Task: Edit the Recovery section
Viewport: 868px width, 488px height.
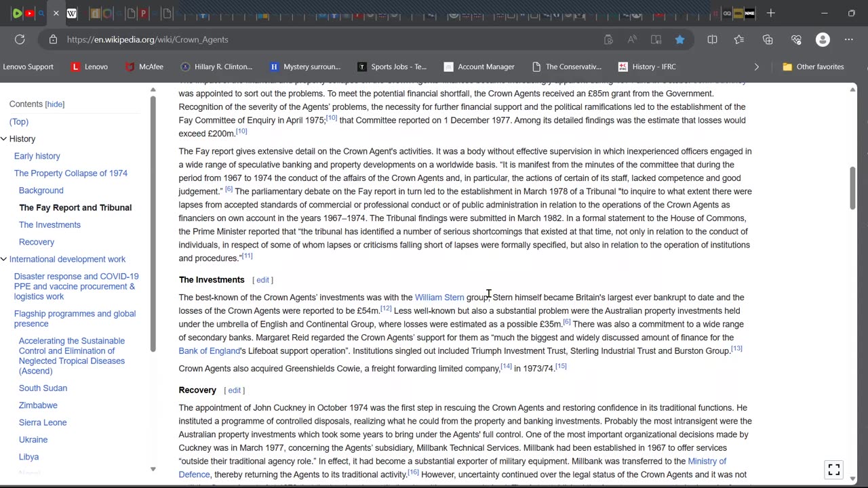Action: pyautogui.click(x=234, y=390)
